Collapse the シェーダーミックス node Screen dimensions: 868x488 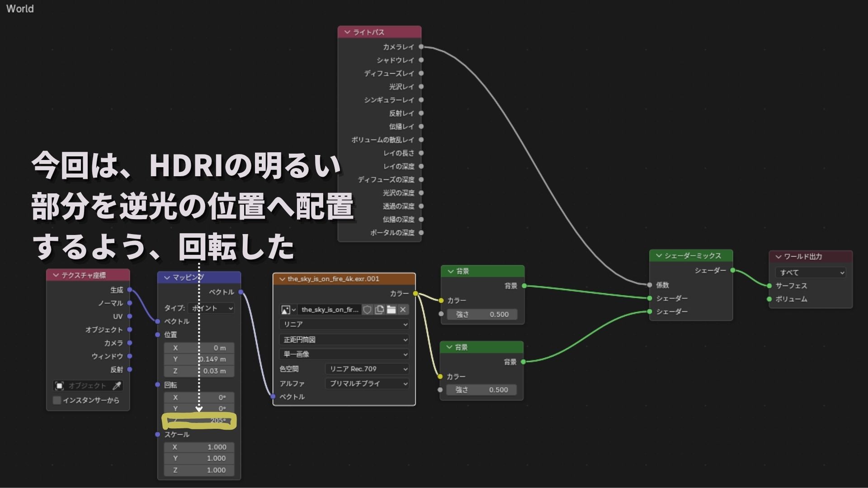click(659, 256)
